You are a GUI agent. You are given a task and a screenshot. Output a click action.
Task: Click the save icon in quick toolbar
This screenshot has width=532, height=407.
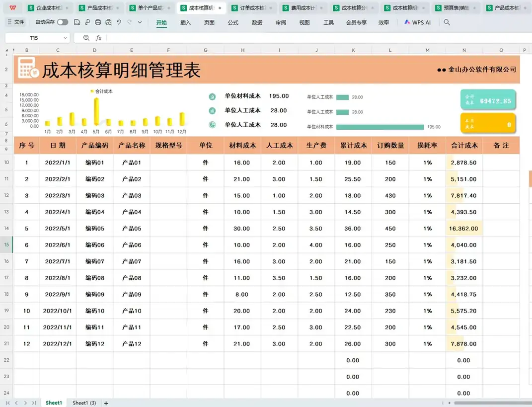(77, 22)
